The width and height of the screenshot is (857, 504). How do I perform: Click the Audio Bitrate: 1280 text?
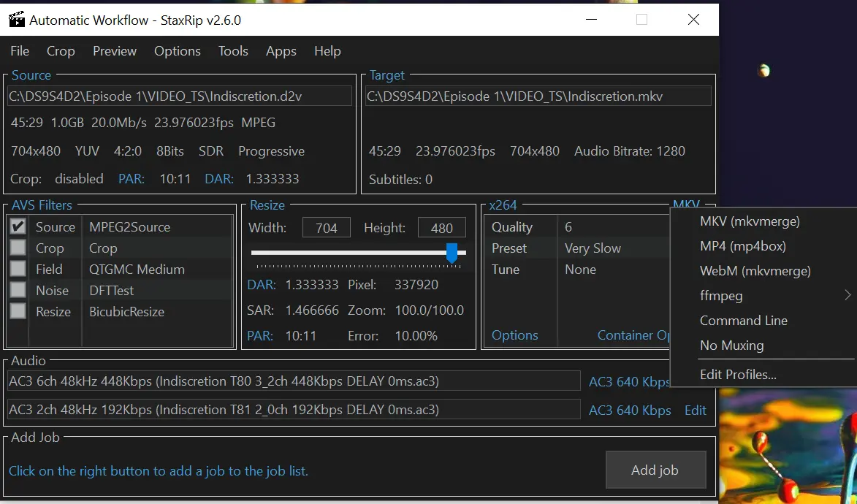[630, 151]
